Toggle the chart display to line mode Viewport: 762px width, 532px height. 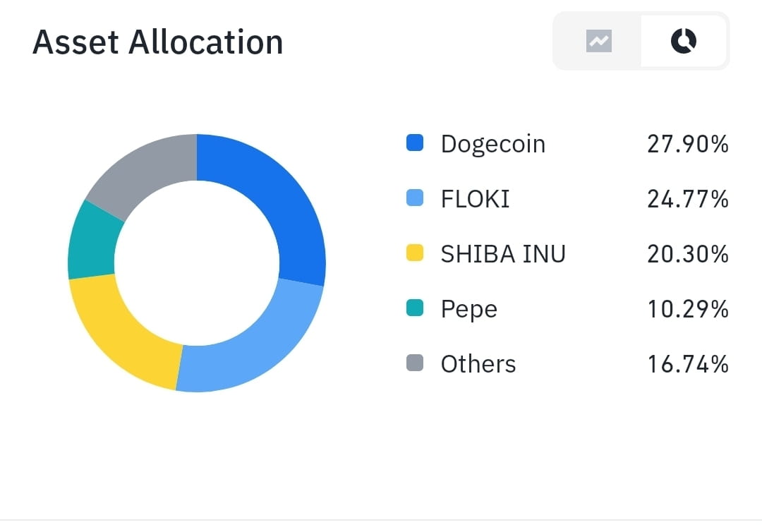(598, 41)
